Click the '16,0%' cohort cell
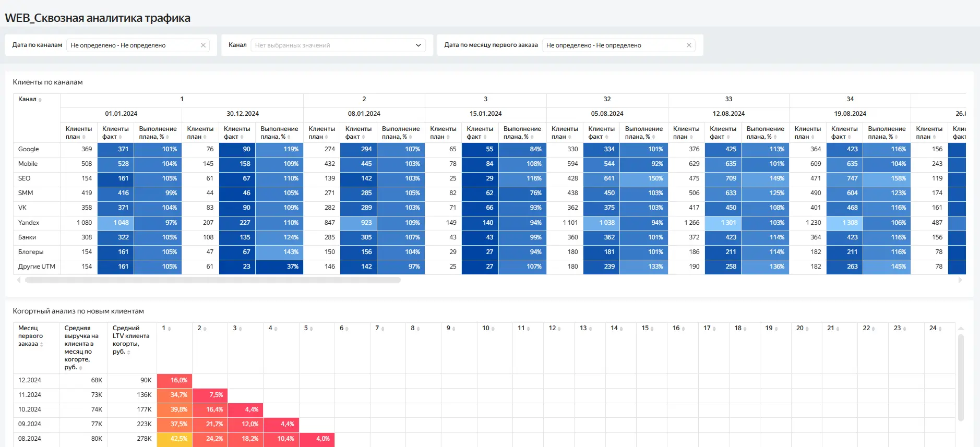The image size is (980, 447). coord(174,380)
